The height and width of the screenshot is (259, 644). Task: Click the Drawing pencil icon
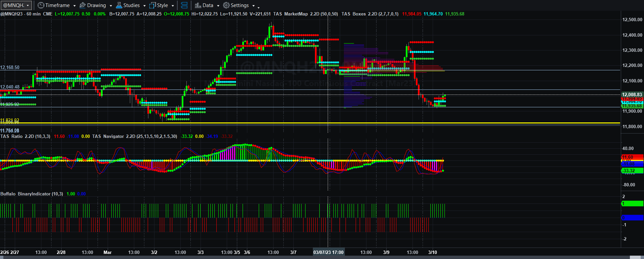pyautogui.click(x=82, y=5)
